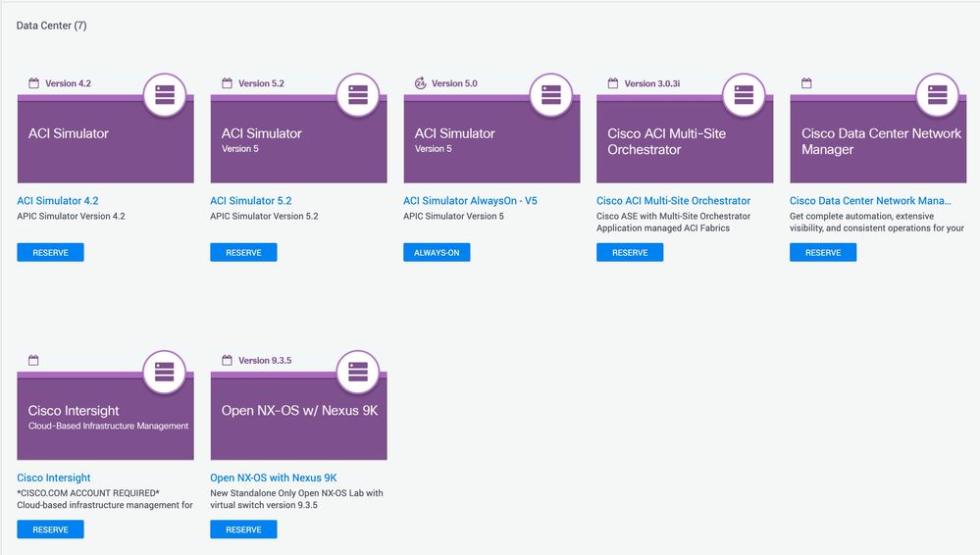Select the ACI Simulator Version 5.2 purple tile
This screenshot has height=555, width=980.
(x=299, y=139)
